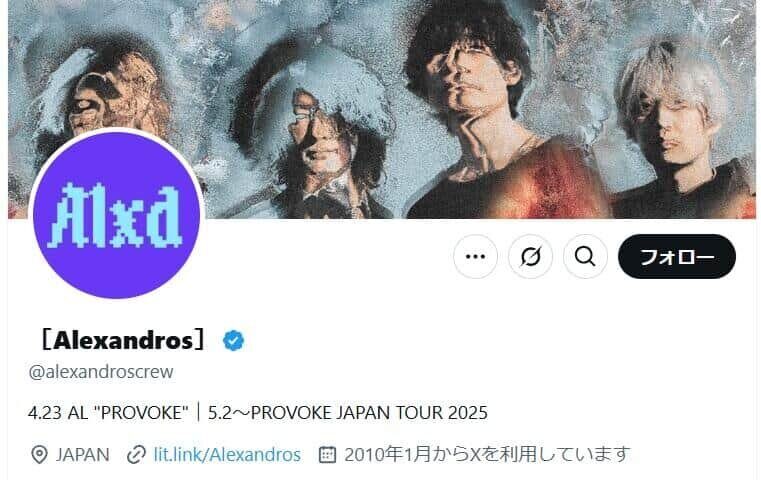The width and height of the screenshot is (761, 480).
Task: Click the 4.23 AL "PROVOKE" bio text
Action: 108,413
